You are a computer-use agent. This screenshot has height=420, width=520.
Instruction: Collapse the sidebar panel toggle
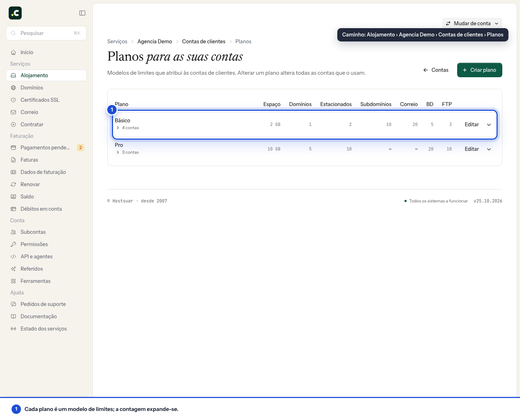point(82,13)
